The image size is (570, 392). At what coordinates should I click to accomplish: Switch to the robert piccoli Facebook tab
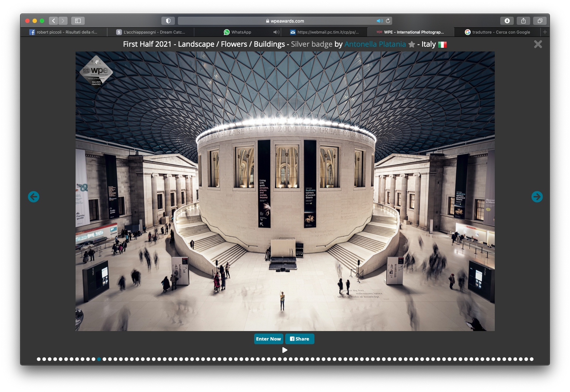point(64,32)
